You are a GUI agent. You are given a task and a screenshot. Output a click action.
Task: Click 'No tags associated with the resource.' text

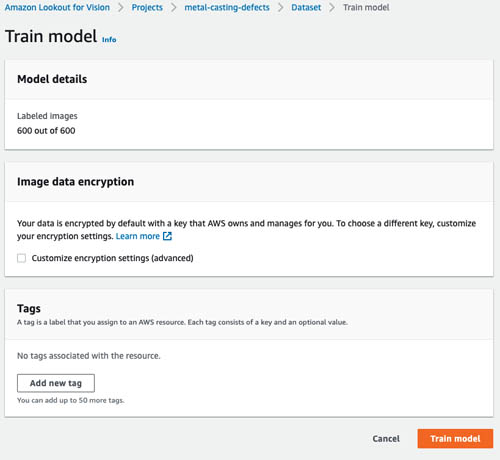(x=89, y=356)
